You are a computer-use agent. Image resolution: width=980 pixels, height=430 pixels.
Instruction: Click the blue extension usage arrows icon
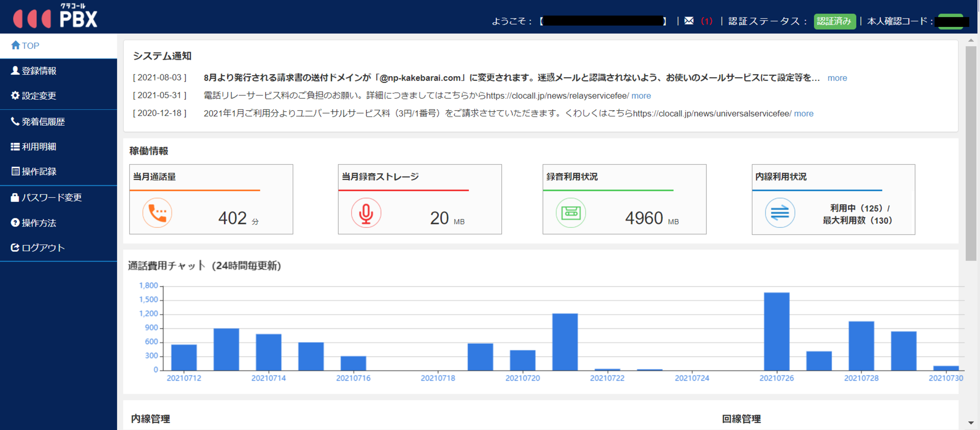[x=779, y=213]
